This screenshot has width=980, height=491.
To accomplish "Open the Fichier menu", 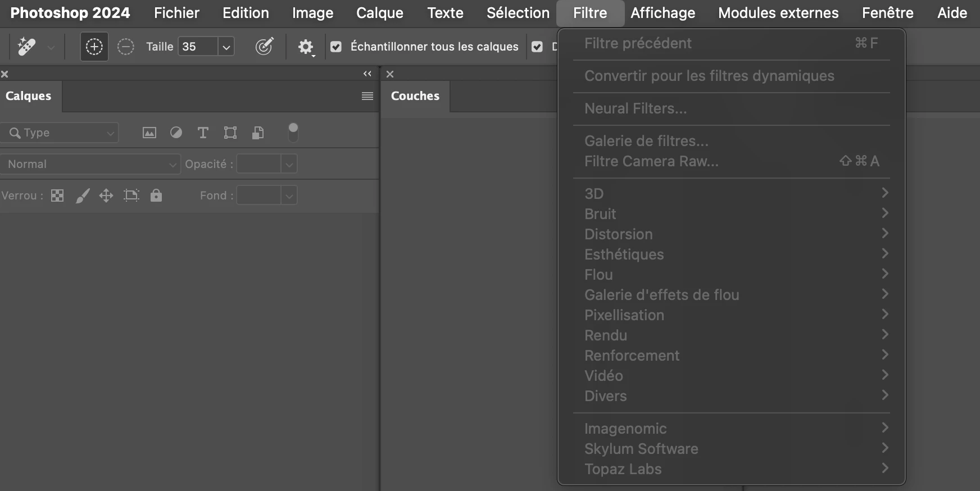I will pyautogui.click(x=176, y=13).
